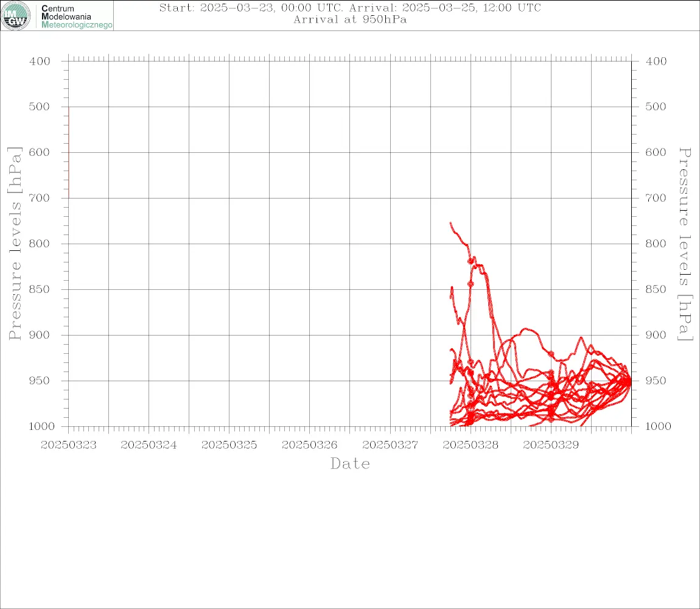This screenshot has width=700, height=609.
Task: Click the left 950 pressure label
Action: pos(40,381)
